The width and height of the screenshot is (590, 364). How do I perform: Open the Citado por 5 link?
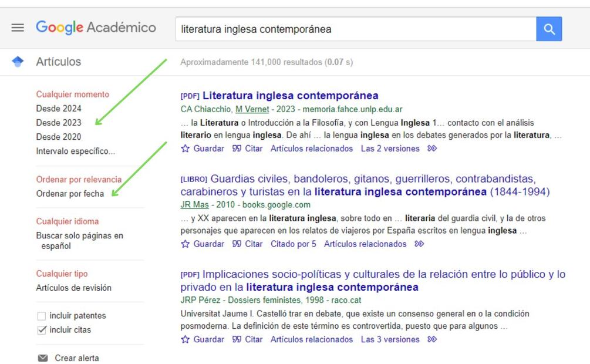tap(293, 244)
